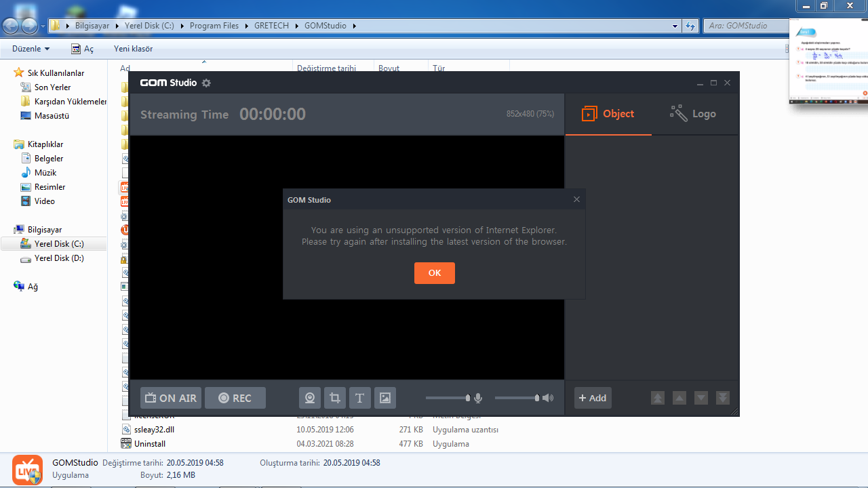Click Aç button in Explorer toolbar
The width and height of the screenshot is (868, 488).
click(x=83, y=49)
